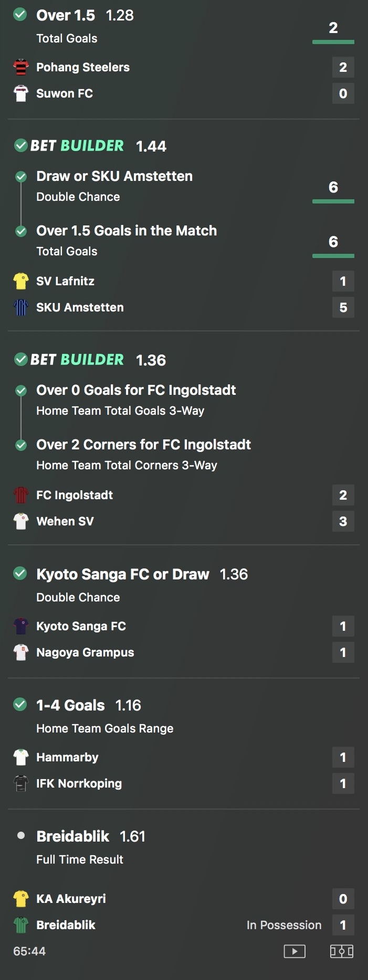Expand the 1.44 Bet Builder header
The image size is (368, 980).
click(90, 146)
